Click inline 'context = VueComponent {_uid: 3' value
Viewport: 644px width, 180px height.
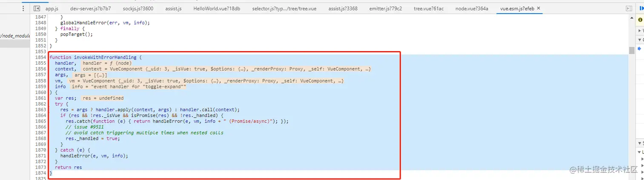coord(227,69)
